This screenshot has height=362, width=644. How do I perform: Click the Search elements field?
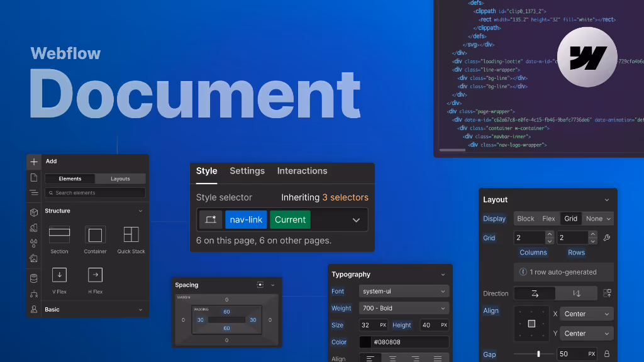point(96,193)
